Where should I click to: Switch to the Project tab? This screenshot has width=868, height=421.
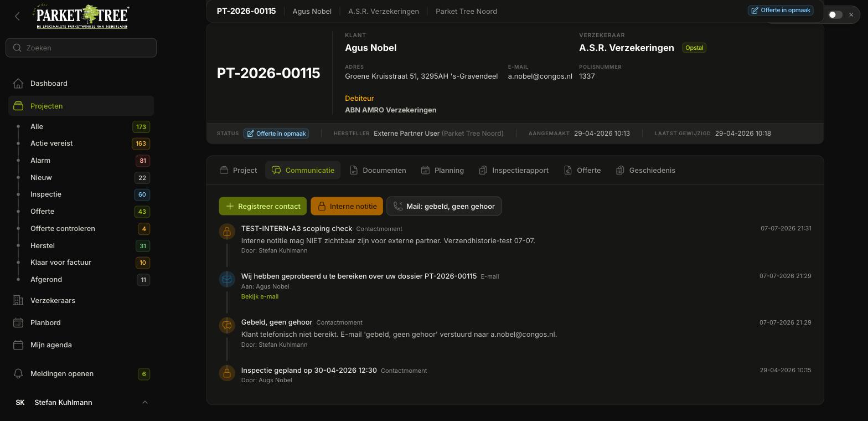click(x=239, y=170)
